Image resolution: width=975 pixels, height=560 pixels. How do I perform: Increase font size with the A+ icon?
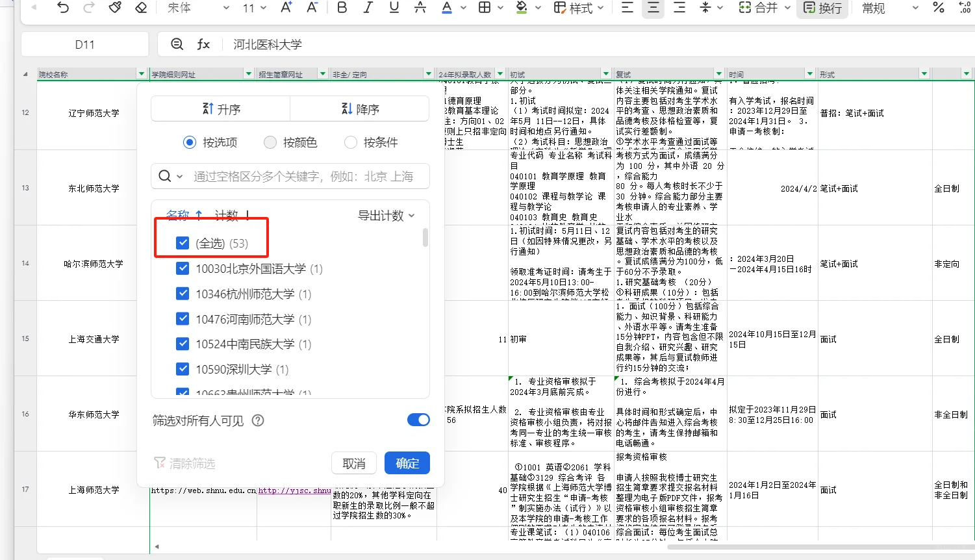coord(286,8)
